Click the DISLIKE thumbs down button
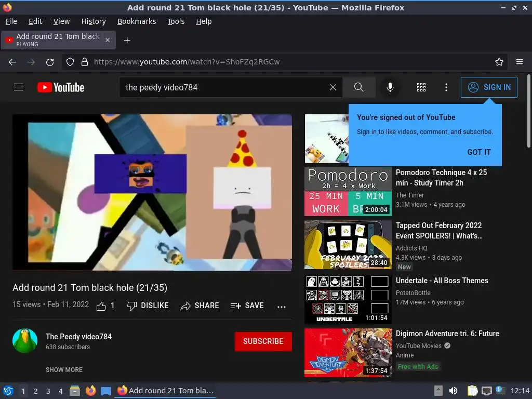Viewport: 532px width, 399px height. coord(148,305)
